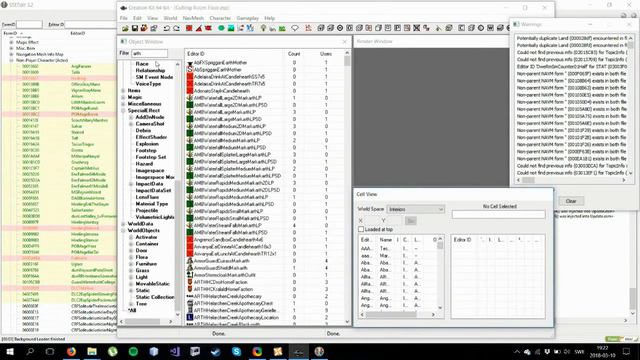This screenshot has height=360, width=640.
Task: Open the World Space dropdown in Cell View
Action: tap(415, 209)
